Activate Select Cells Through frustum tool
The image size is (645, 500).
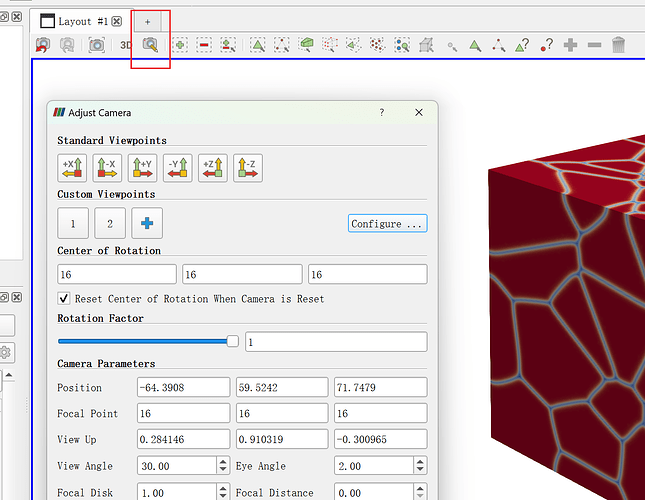(306, 45)
